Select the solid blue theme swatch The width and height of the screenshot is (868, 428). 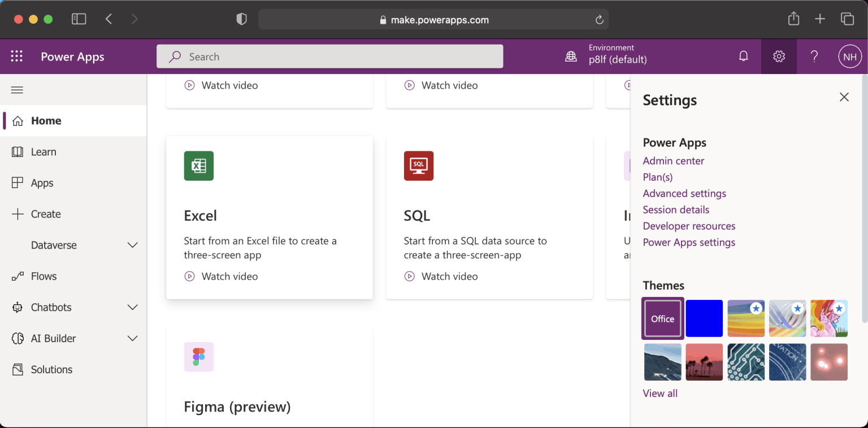(x=704, y=318)
